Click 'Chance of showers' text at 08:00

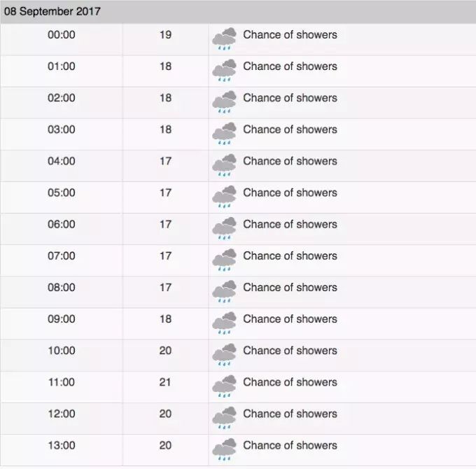pyautogui.click(x=290, y=287)
